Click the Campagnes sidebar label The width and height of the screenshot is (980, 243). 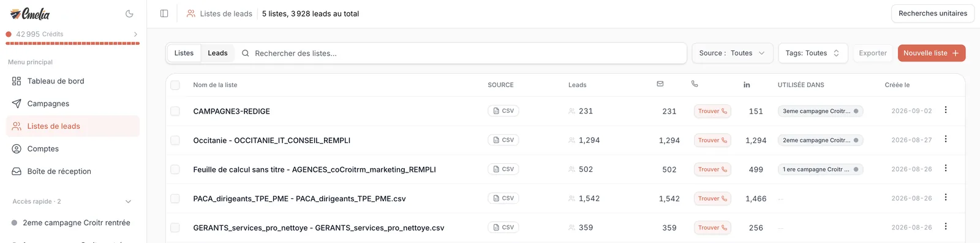pyautogui.click(x=48, y=104)
